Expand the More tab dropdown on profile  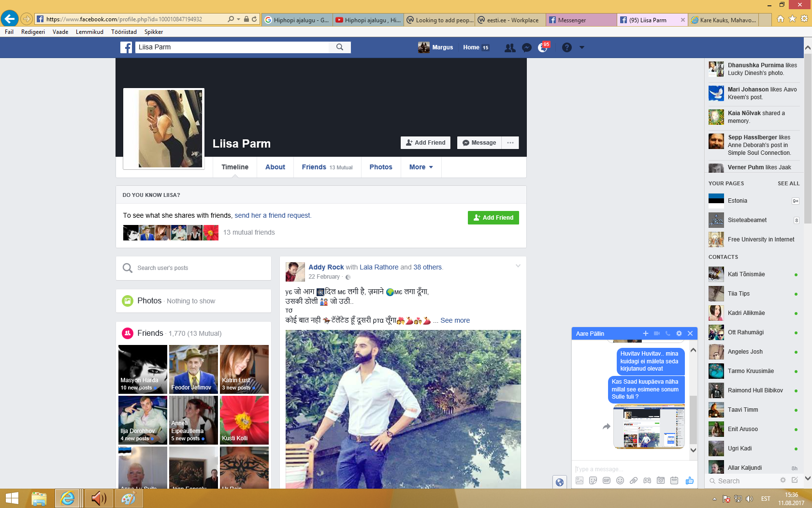tap(421, 167)
